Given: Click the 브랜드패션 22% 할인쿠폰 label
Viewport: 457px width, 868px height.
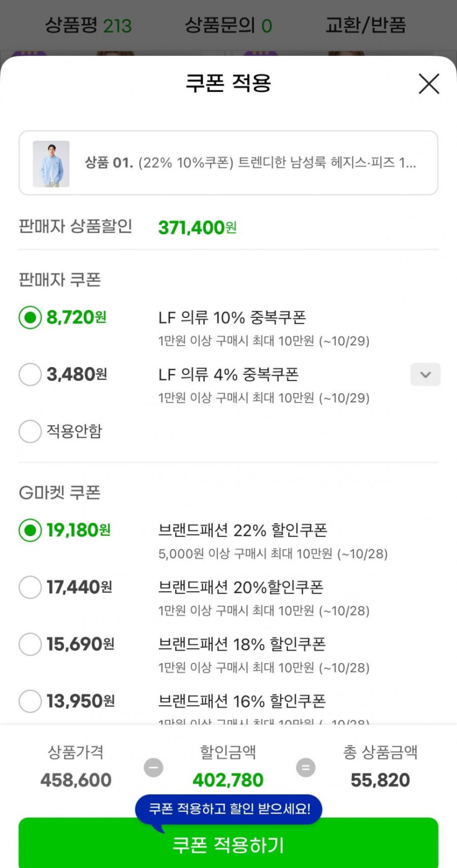Looking at the screenshot, I should click(242, 530).
